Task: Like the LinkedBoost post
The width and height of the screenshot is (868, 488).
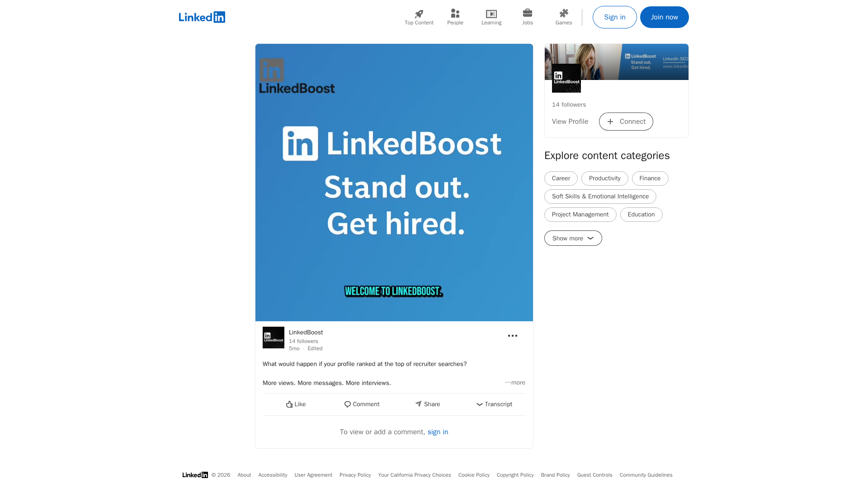Action: pos(296,404)
